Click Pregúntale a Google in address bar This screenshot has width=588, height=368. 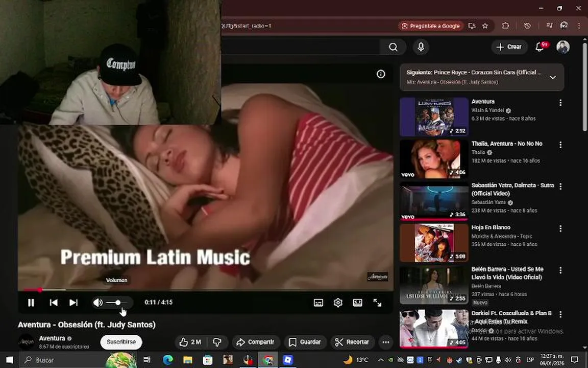[x=430, y=26]
